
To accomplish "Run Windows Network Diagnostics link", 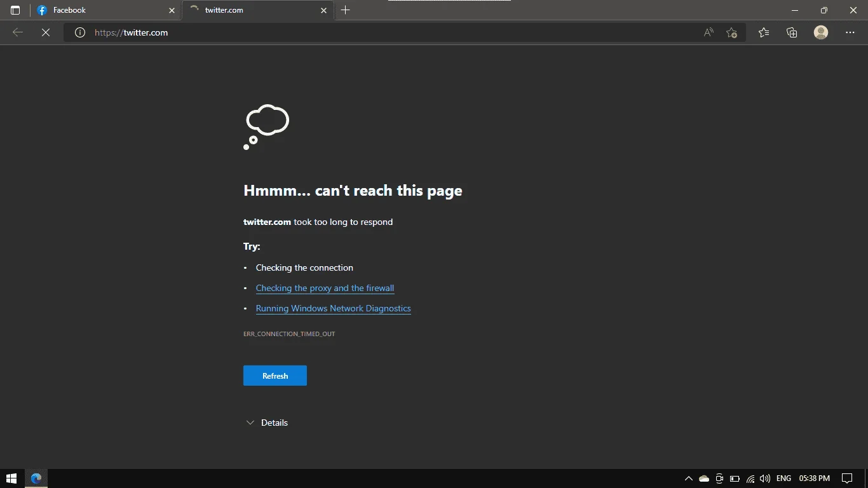I will tap(333, 308).
